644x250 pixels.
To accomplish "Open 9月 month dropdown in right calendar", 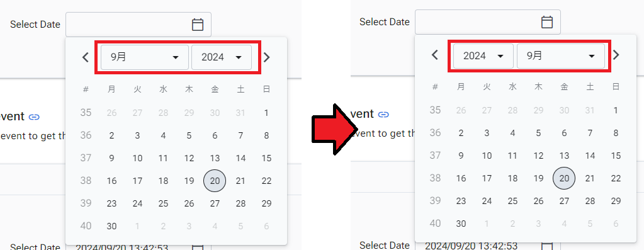I will [x=561, y=56].
